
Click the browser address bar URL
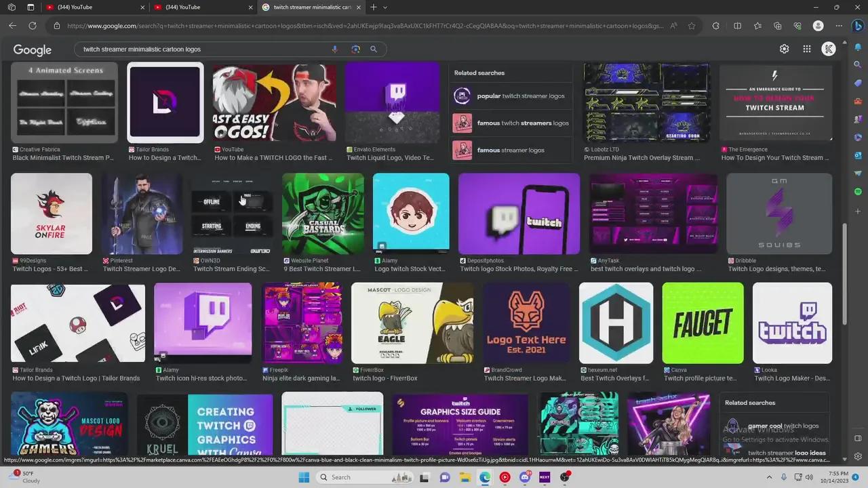pyautogui.click(x=365, y=26)
